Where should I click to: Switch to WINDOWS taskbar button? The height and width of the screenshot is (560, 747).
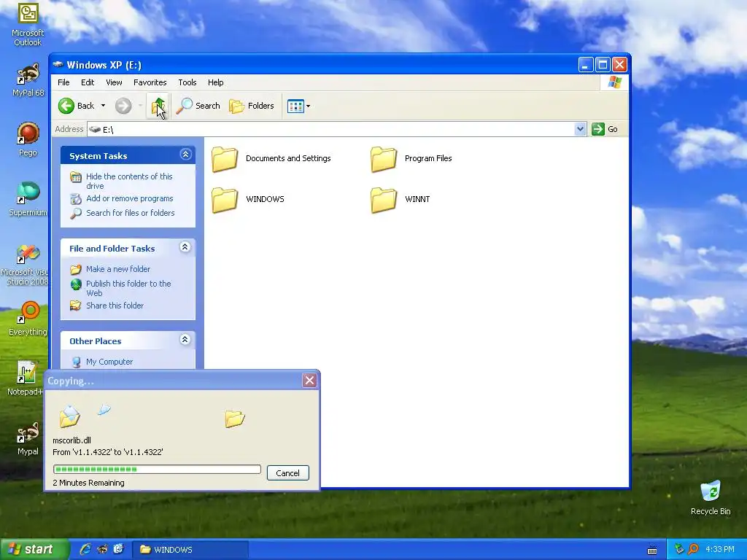(x=190, y=550)
